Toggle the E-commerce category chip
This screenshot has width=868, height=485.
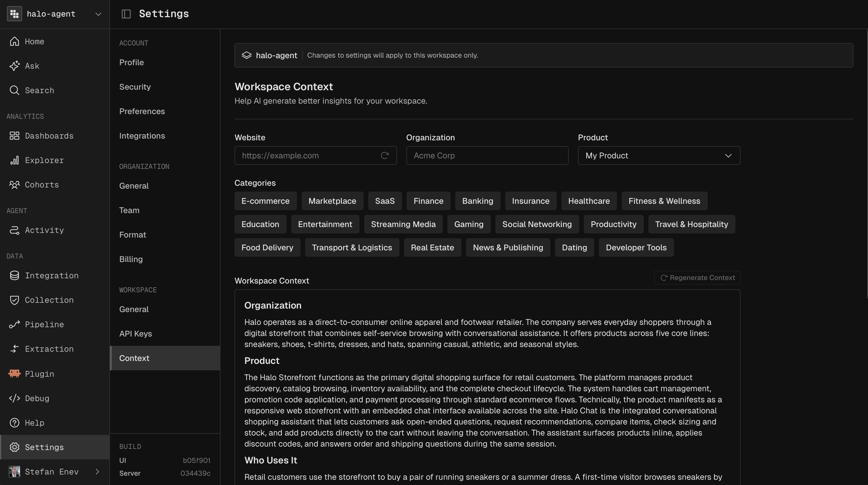pyautogui.click(x=266, y=201)
